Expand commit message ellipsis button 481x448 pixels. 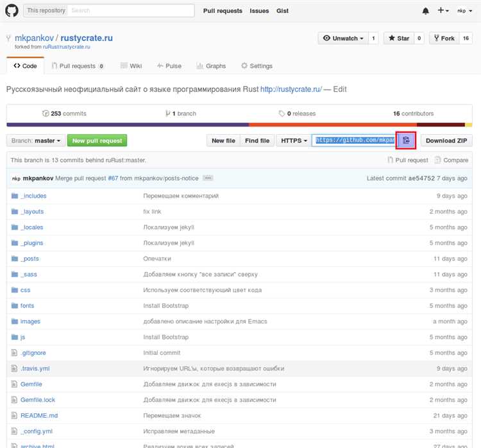[x=208, y=178]
